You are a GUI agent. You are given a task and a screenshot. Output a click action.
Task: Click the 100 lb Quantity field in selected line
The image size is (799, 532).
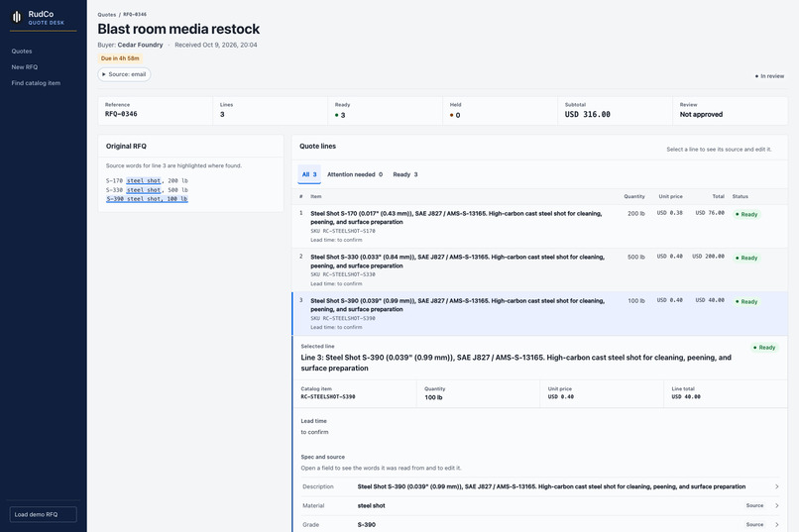(433, 397)
